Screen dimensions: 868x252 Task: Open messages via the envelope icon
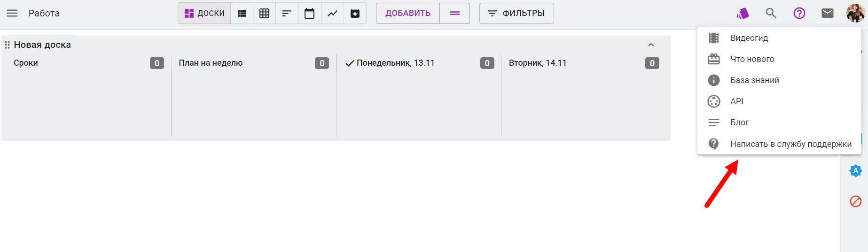click(828, 13)
